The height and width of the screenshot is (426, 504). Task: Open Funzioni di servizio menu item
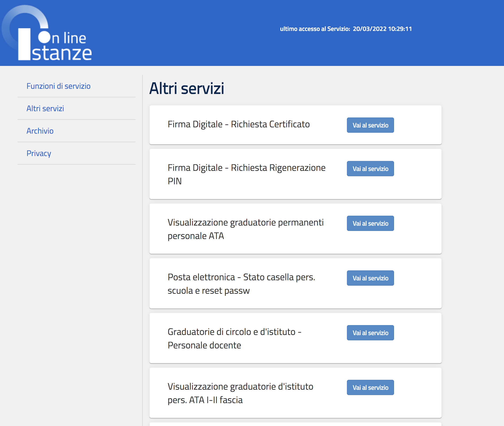pyautogui.click(x=58, y=86)
